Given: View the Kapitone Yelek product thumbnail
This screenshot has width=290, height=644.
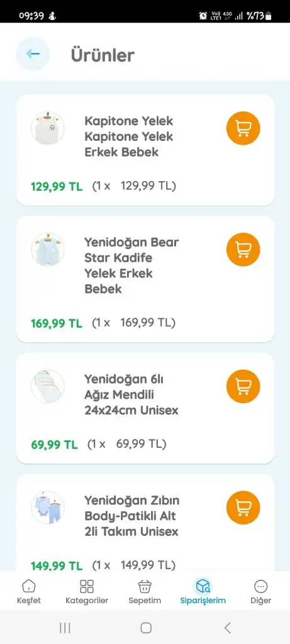Looking at the screenshot, I should pyautogui.click(x=48, y=128).
